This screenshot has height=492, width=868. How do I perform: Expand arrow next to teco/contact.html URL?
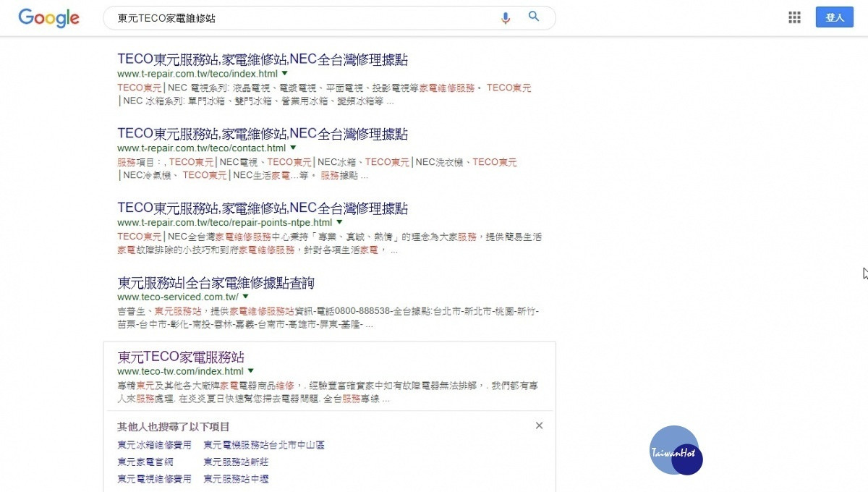(293, 148)
